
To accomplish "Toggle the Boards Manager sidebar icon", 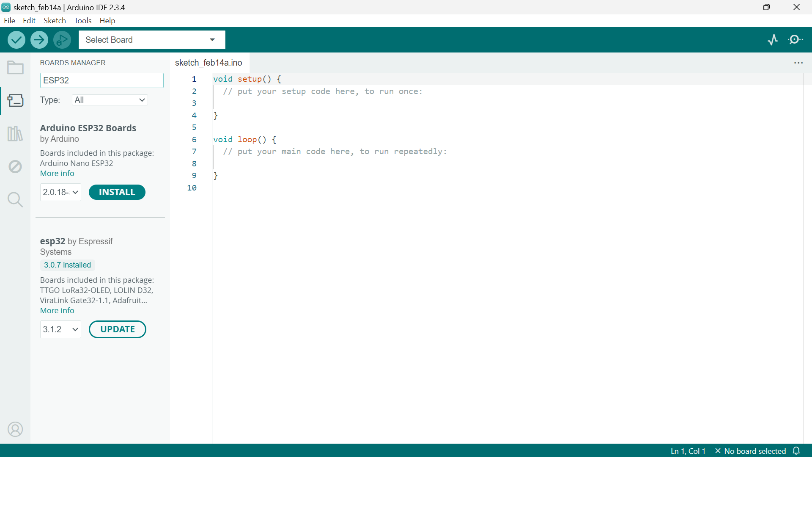I will tap(15, 100).
